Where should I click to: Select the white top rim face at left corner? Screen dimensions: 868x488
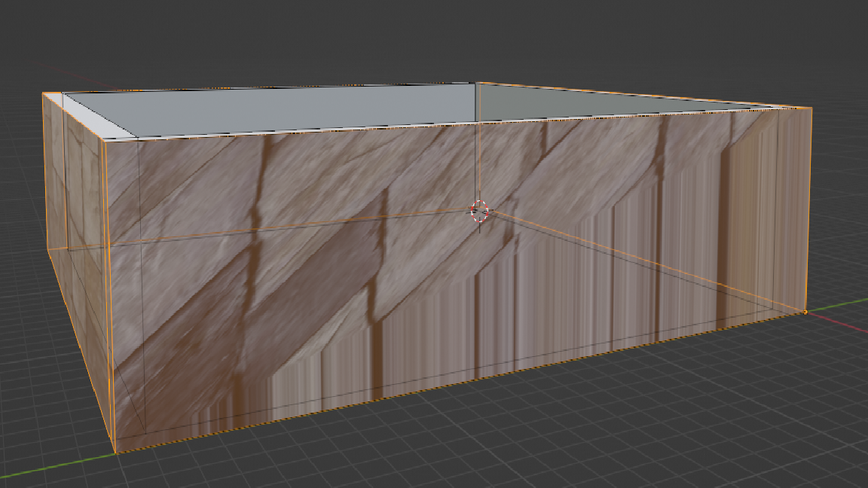click(x=89, y=115)
